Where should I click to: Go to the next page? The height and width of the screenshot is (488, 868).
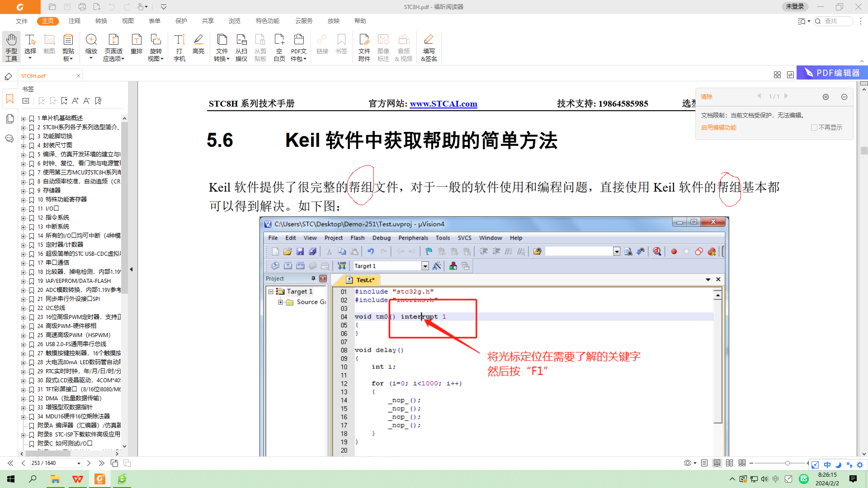point(89,463)
